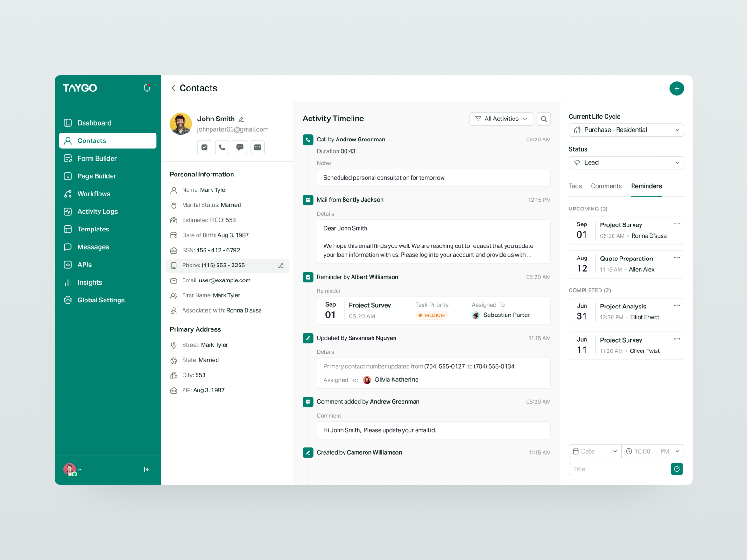
Task: Click the notification bell next to TAYGO logo
Action: (147, 88)
